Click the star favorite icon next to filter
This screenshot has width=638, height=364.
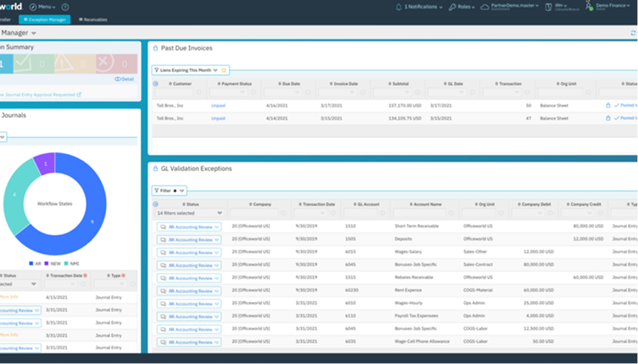tap(223, 70)
